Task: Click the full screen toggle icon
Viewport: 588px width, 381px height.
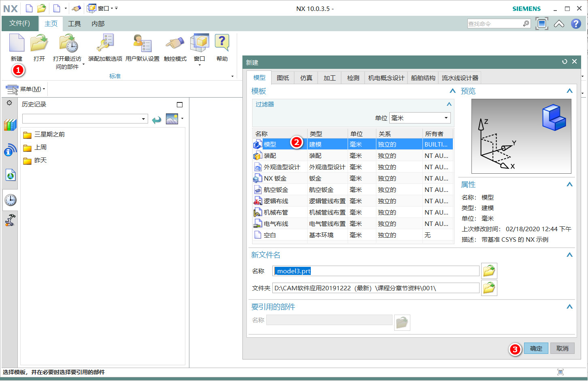Action: point(541,23)
